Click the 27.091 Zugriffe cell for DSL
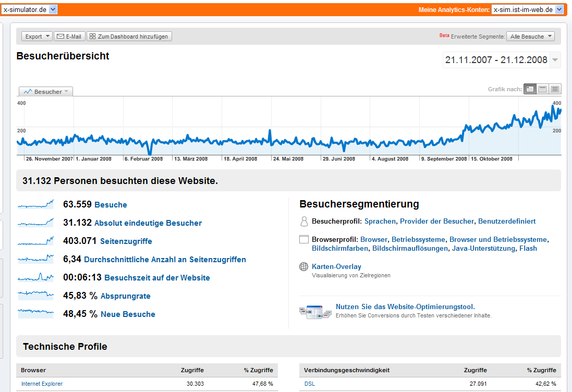 coord(478,384)
